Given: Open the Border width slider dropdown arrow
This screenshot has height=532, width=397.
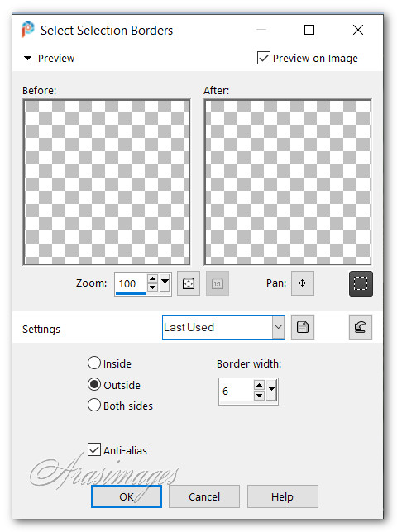Looking at the screenshot, I should point(271,391).
